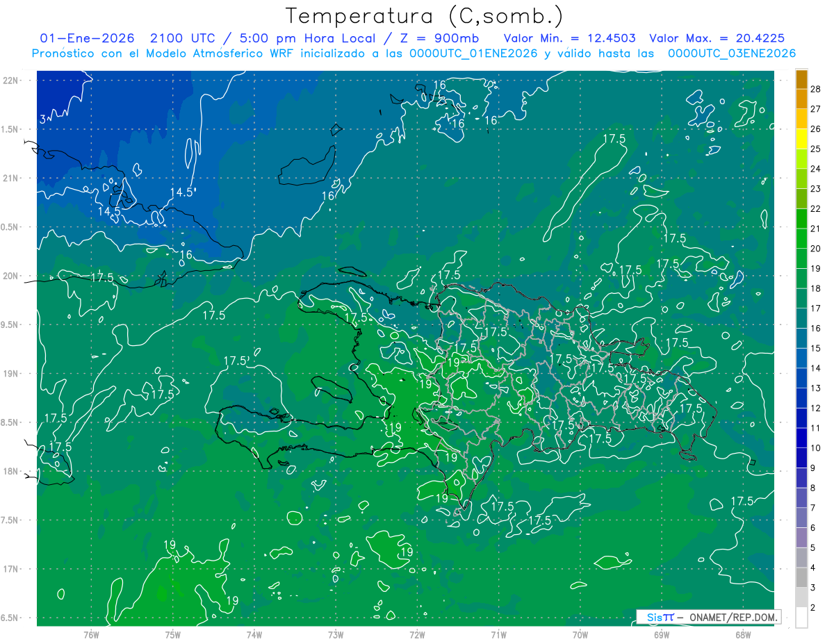Click legend value '15'

(x=816, y=348)
